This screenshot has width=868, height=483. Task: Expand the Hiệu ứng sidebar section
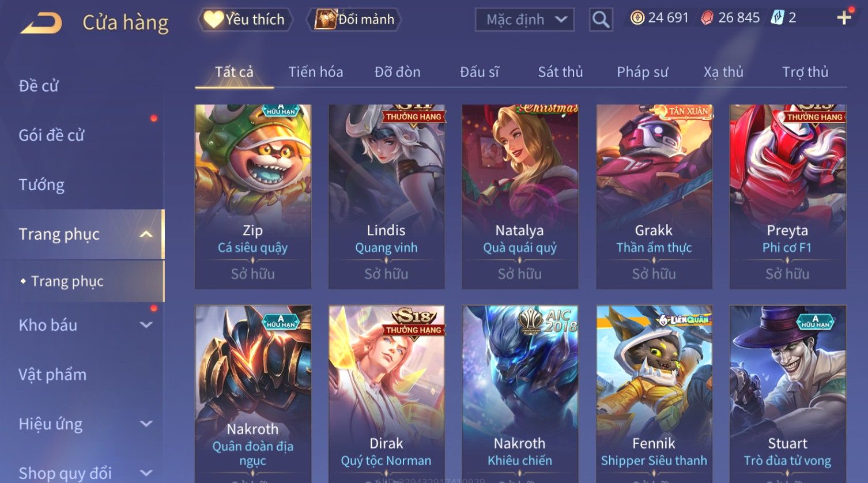(x=146, y=424)
